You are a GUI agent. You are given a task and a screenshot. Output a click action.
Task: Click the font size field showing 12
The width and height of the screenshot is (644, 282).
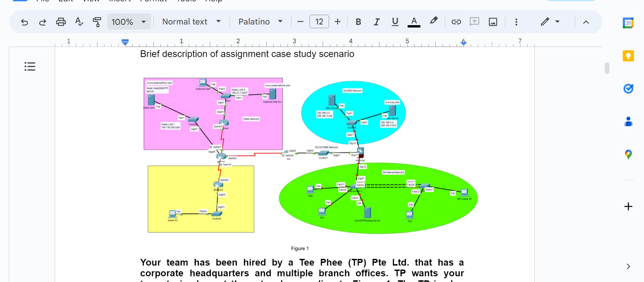point(319,22)
